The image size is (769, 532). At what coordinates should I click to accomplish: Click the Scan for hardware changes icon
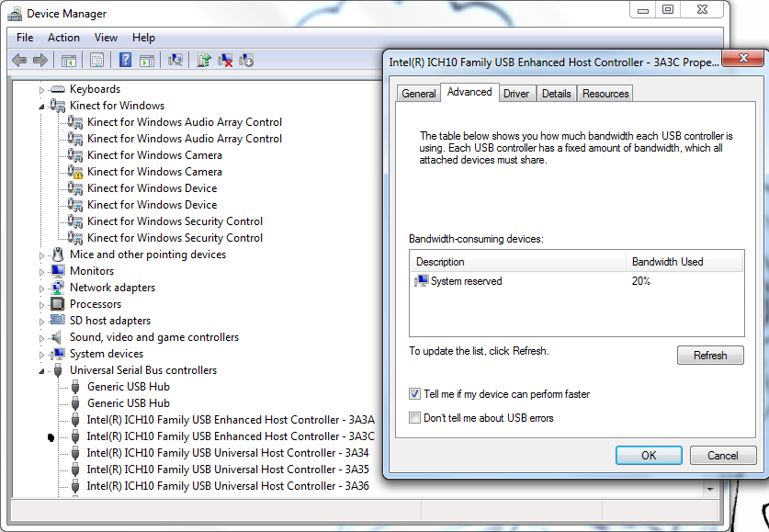tap(175, 61)
